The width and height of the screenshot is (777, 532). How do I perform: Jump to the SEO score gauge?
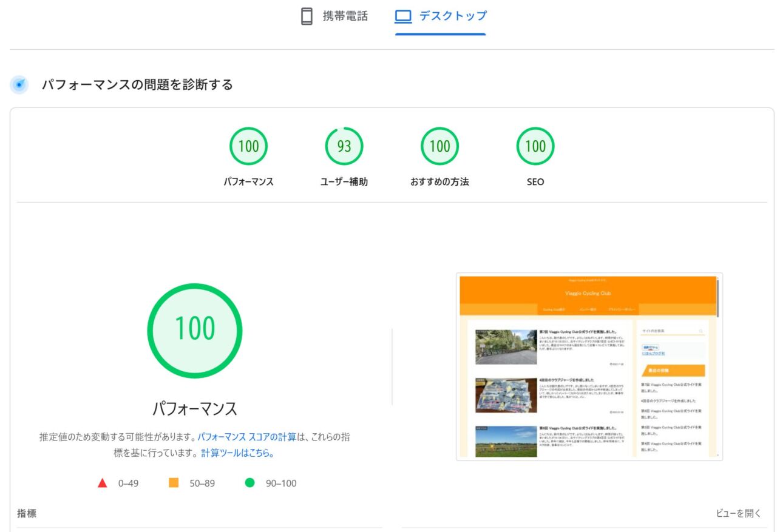coord(535,146)
